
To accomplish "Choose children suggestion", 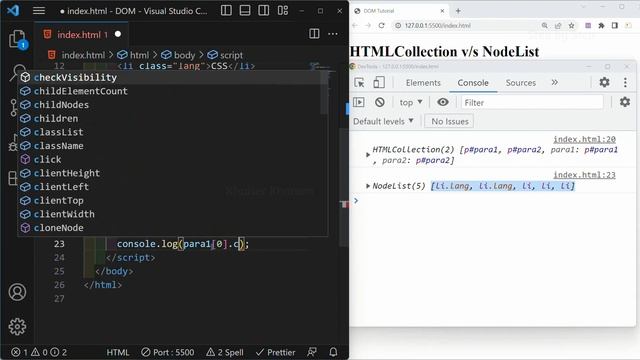I will (172, 118).
